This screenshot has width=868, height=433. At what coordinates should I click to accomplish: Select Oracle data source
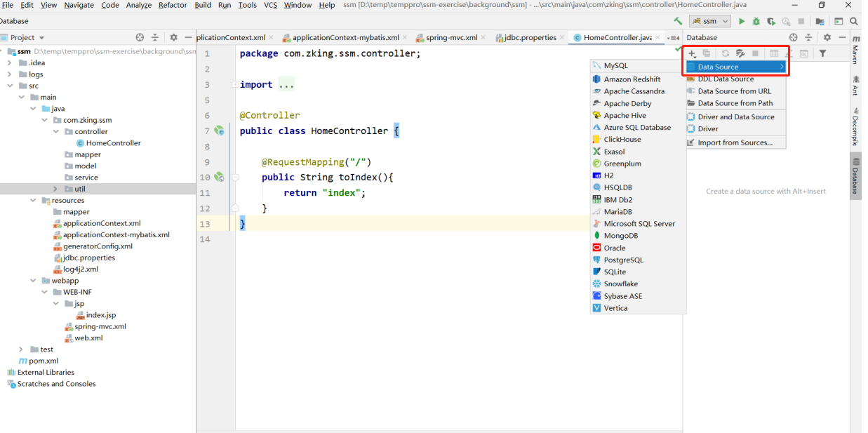[x=638, y=248]
